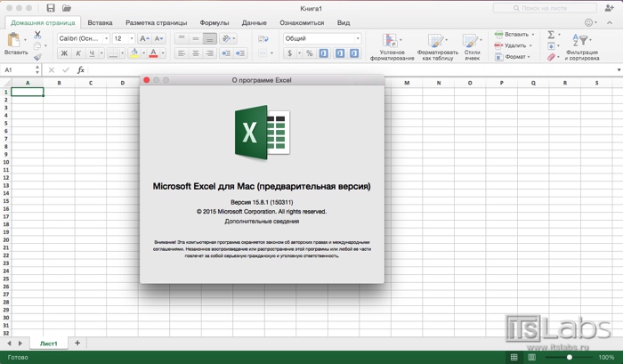This screenshot has width=623, height=364.
Task: Click the Paste clipboard icon
Action: click(x=13, y=40)
